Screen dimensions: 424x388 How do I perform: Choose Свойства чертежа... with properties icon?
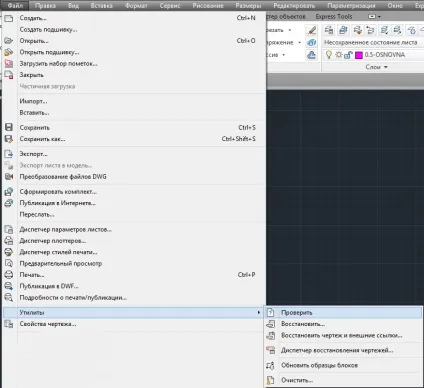pos(133,324)
